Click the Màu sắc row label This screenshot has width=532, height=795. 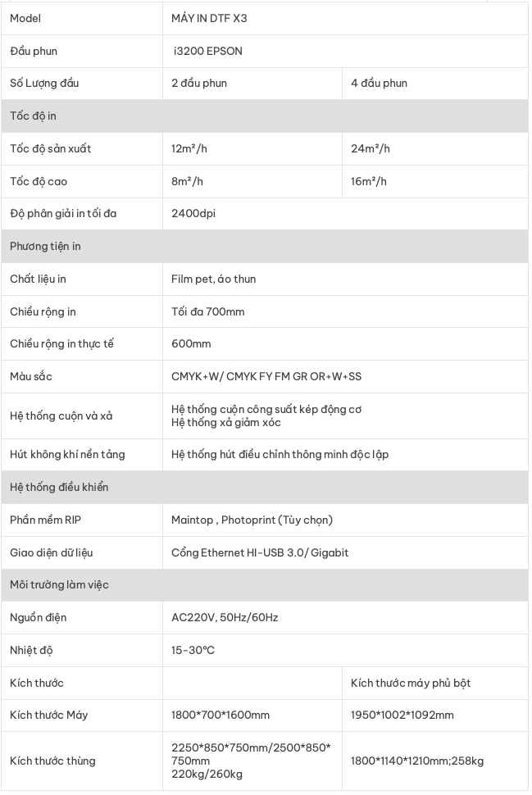click(x=31, y=377)
